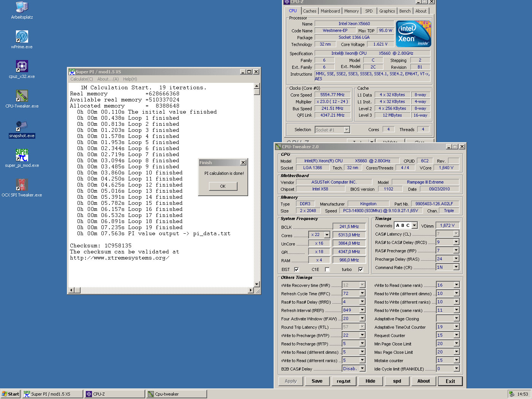The height and width of the screenshot is (399, 532).
Task: Click the Exit button in CPU-Tweaker
Action: point(450,381)
